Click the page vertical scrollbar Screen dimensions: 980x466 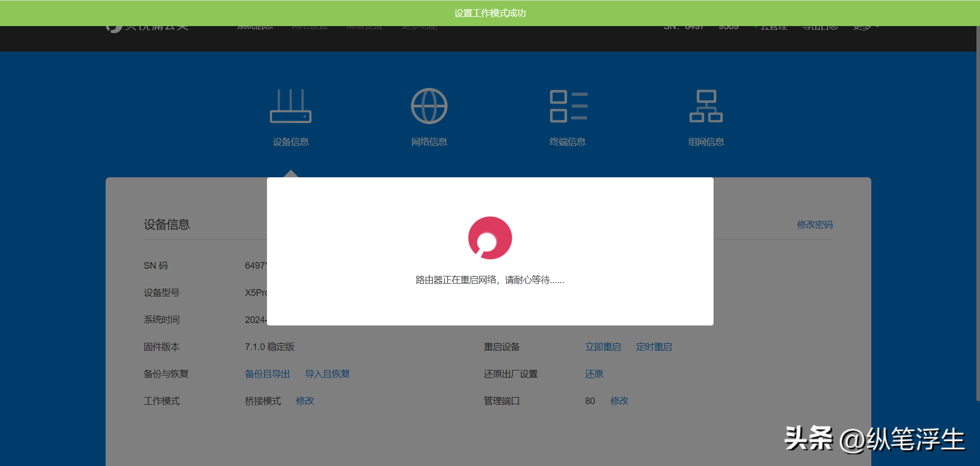coord(977,215)
